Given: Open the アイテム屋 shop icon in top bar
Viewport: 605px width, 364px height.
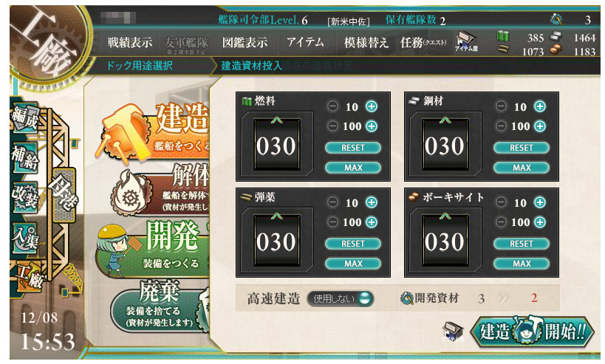Looking at the screenshot, I should tap(466, 42).
